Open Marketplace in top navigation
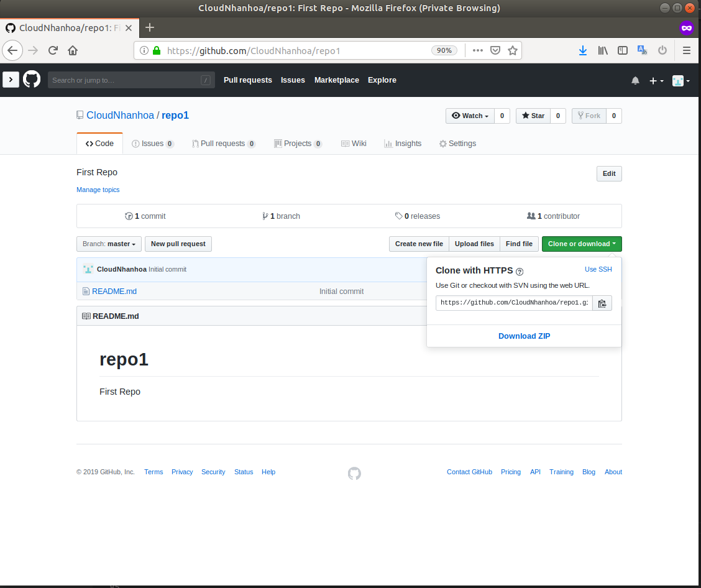 pyautogui.click(x=337, y=80)
